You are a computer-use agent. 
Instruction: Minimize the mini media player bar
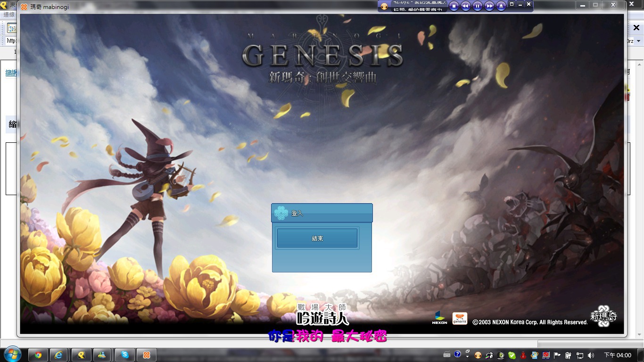click(520, 4)
